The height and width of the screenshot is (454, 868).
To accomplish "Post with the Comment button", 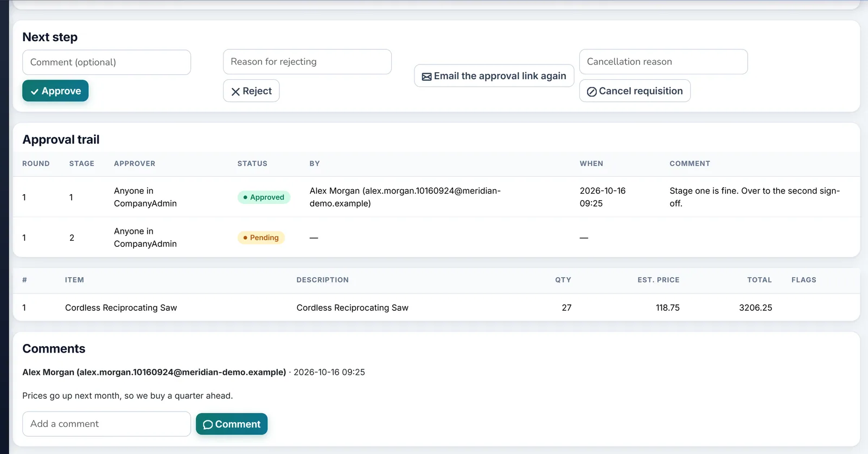I will click(232, 424).
